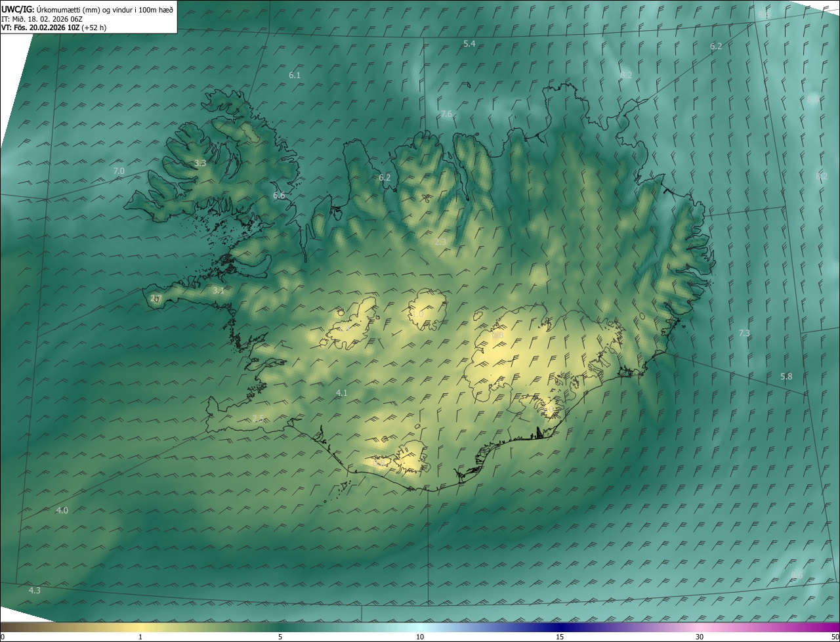
Task: Click the map value label '7.6'
Action: point(446,114)
